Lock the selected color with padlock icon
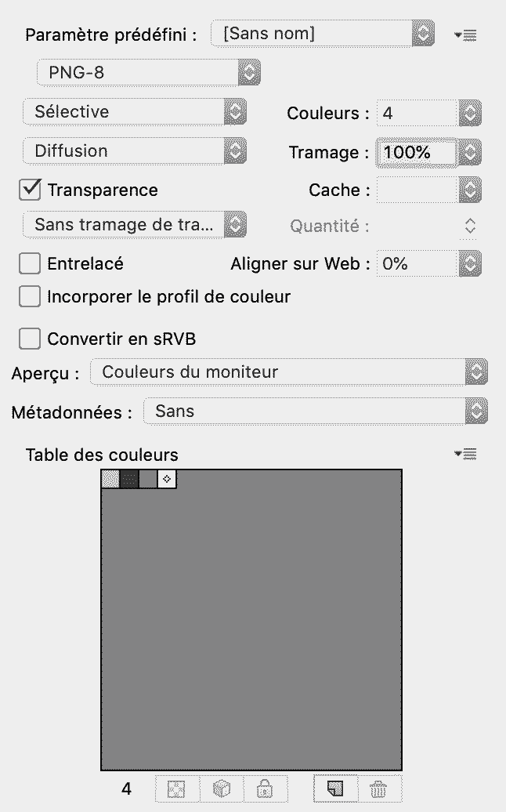 tap(266, 789)
